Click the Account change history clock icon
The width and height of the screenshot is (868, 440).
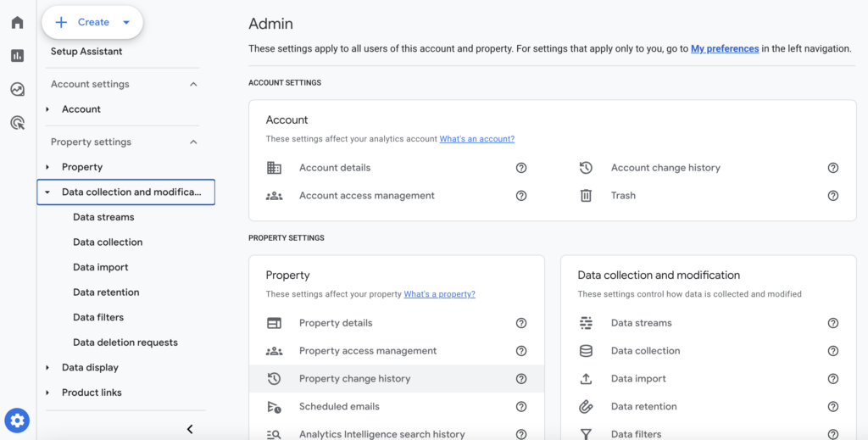[x=586, y=168]
